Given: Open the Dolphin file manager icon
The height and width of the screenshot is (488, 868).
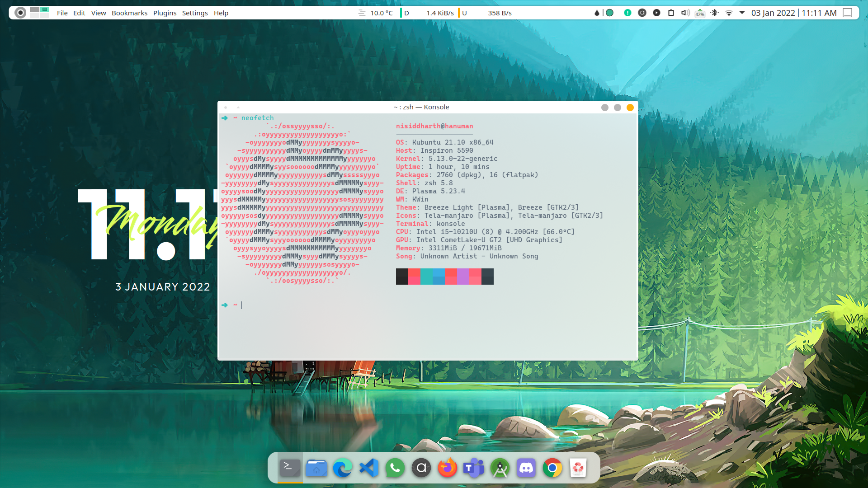Looking at the screenshot, I should [316, 468].
